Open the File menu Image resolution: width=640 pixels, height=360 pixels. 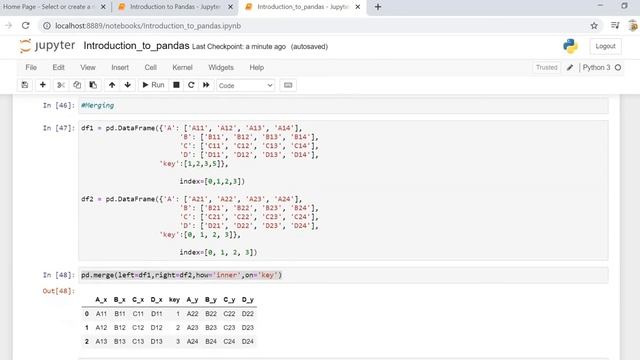point(31,67)
